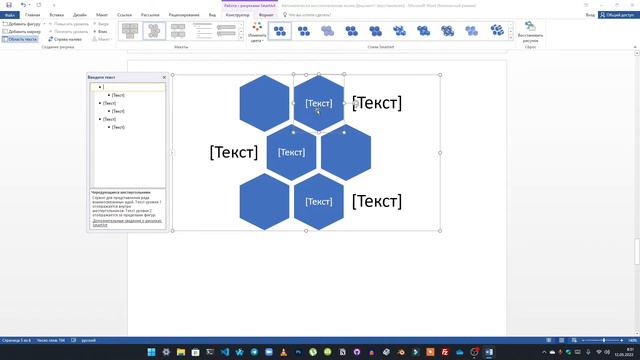Open the Вид ribbon tab
Image resolution: width=640 pixels, height=360 pixels.
tap(212, 15)
